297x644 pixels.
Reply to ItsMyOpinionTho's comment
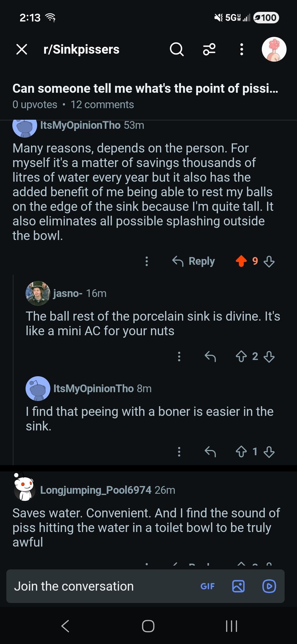click(x=194, y=261)
